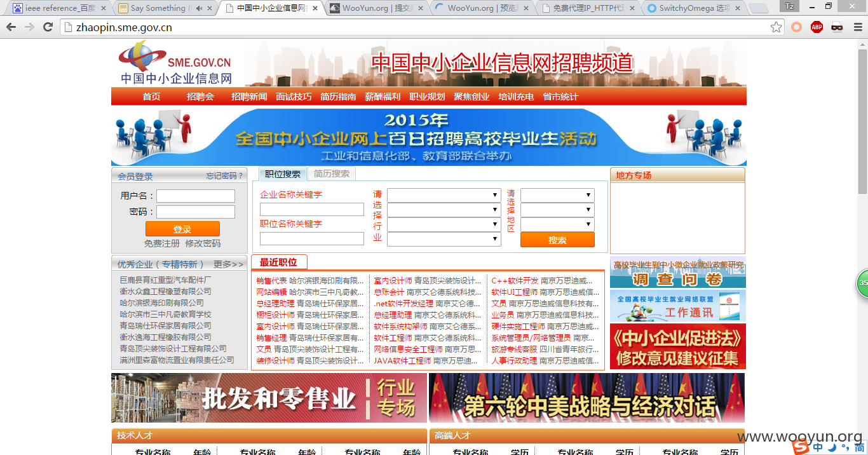This screenshot has width=868, height=455.
Task: Click 更多>> link for 优秀企业
Action: 228,264
